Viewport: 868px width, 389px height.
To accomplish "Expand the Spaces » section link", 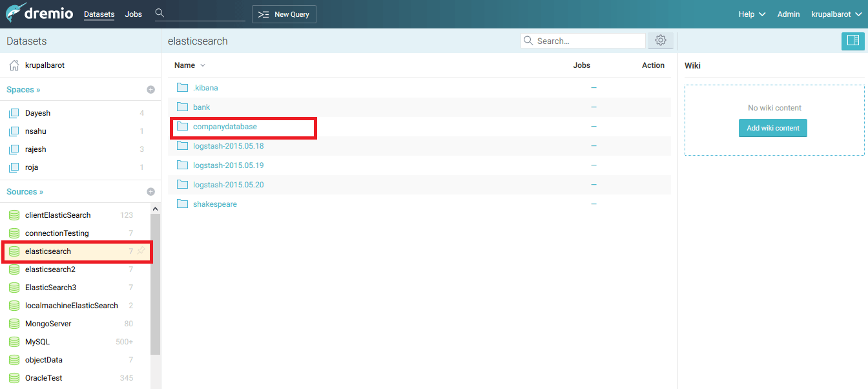I will tap(23, 90).
